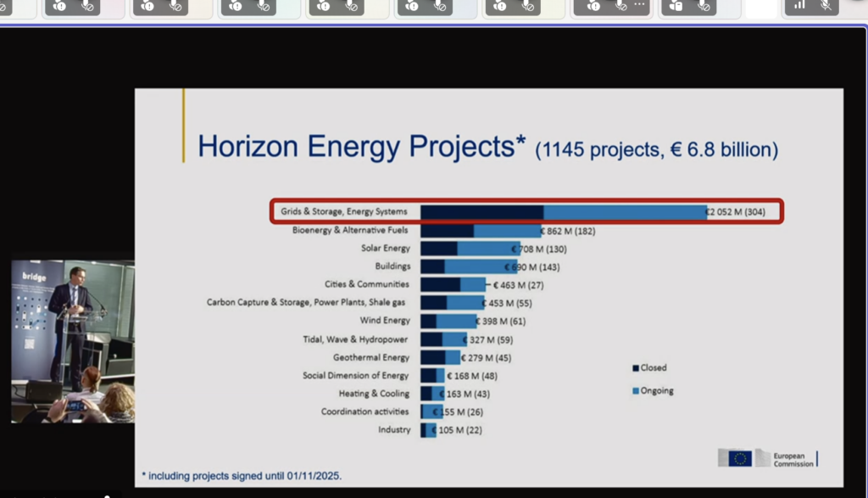
Task: Click the European Commission flag logo
Action: pyautogui.click(x=734, y=458)
